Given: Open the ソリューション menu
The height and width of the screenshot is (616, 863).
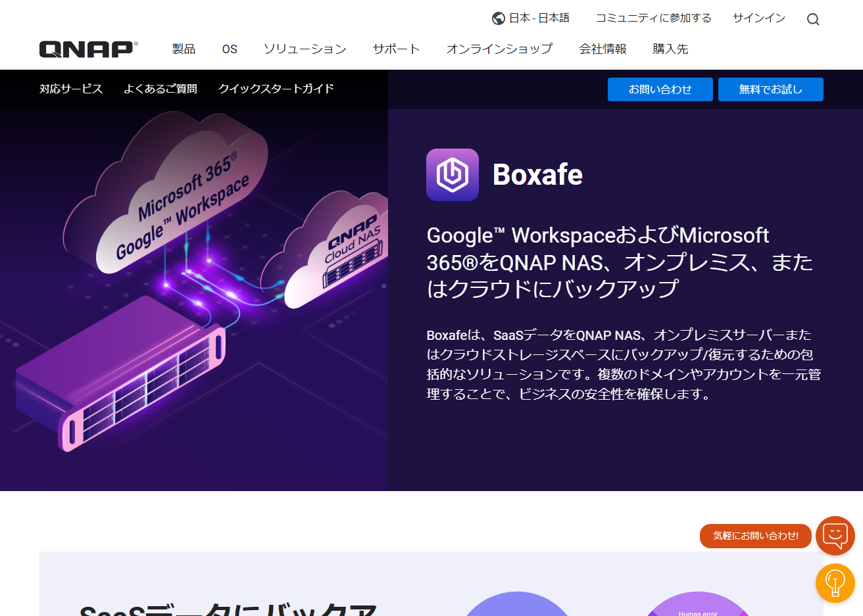Looking at the screenshot, I should click(305, 49).
